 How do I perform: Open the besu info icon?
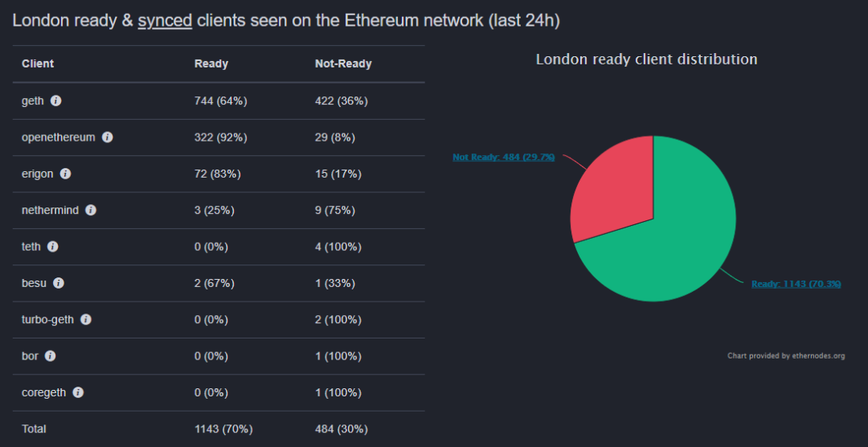59,283
